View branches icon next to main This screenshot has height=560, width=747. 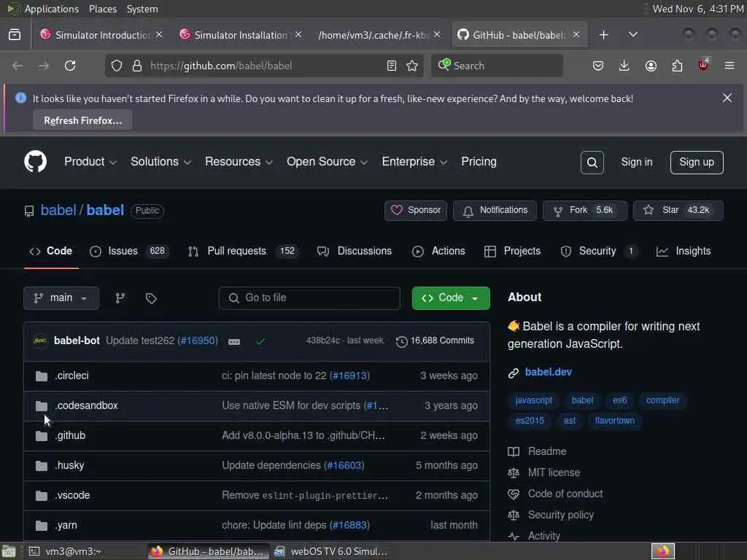point(120,298)
